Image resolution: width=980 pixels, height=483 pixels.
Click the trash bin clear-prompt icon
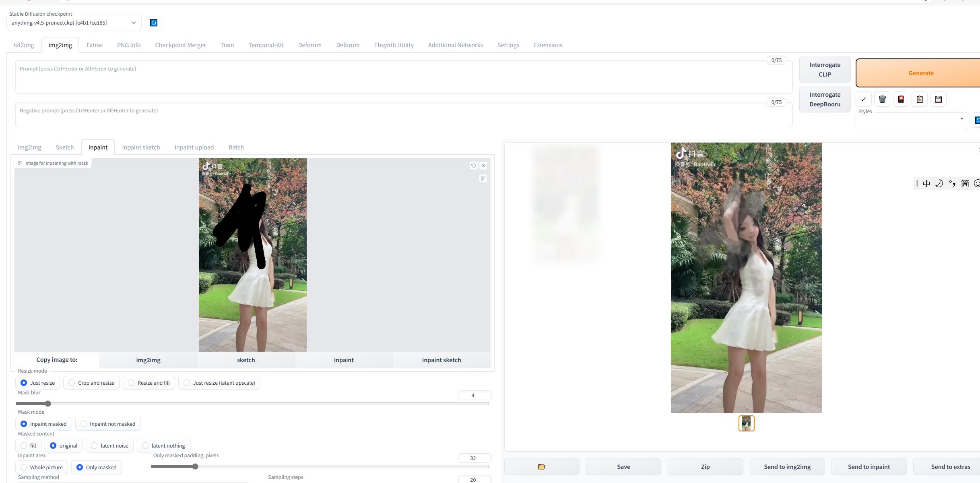point(882,100)
